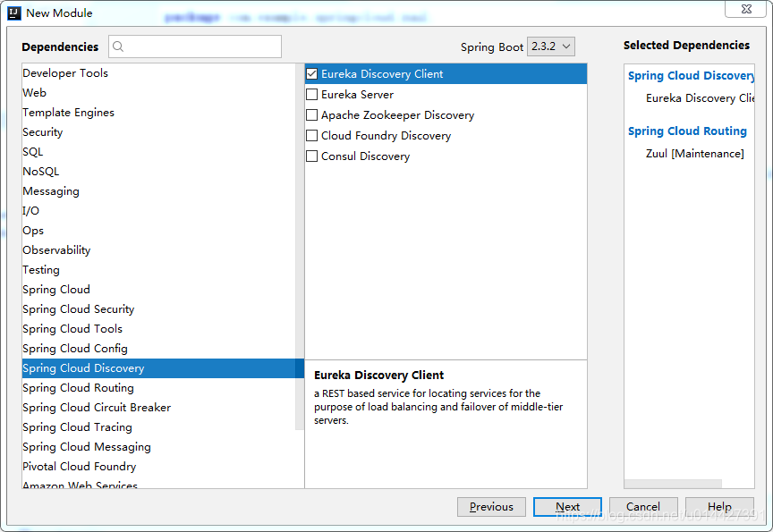
Task: Click Spring Cloud Discovery header in Selected Dependencies
Action: 692,75
